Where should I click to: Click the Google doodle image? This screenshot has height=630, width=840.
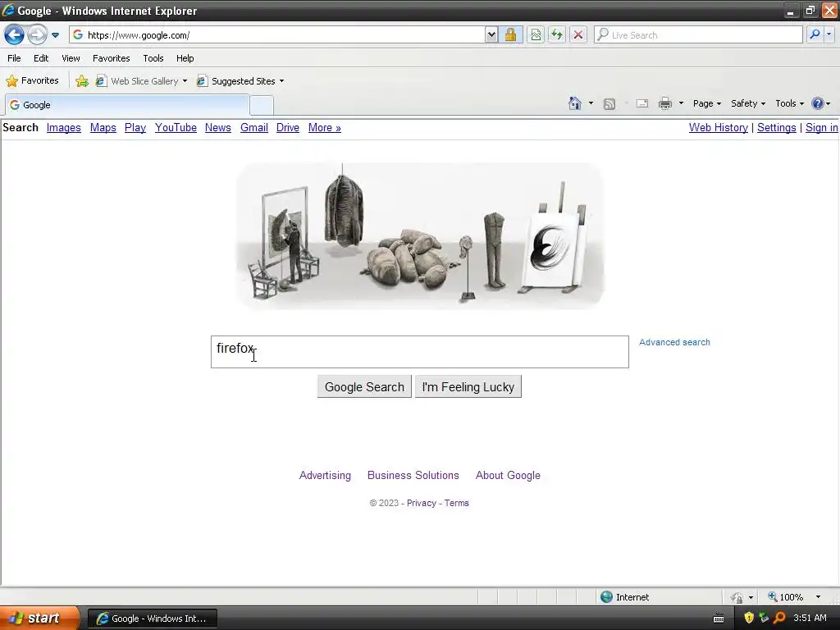(x=420, y=236)
